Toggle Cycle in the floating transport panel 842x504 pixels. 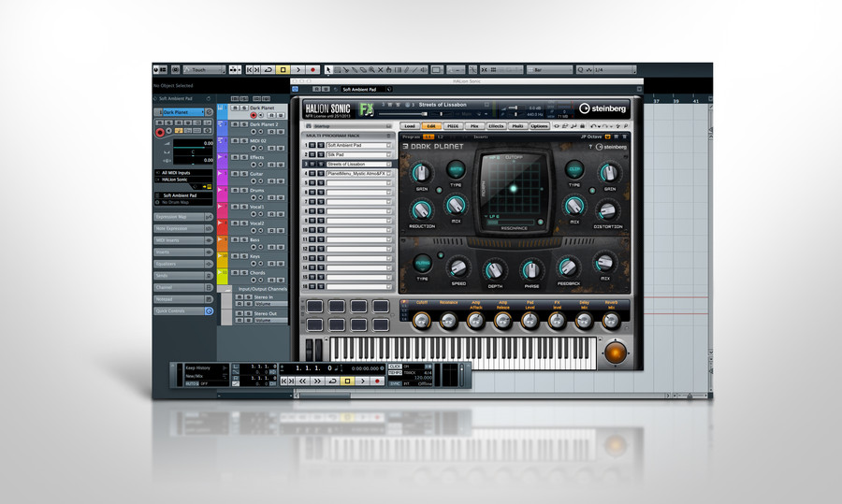click(x=332, y=382)
